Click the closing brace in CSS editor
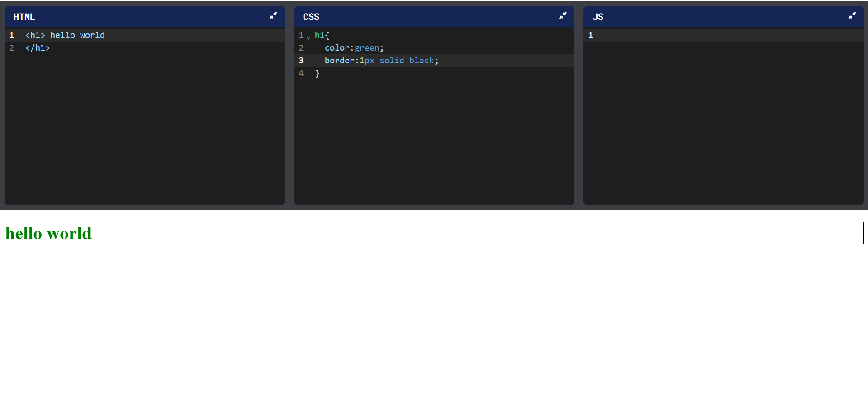This screenshot has width=868, height=415. click(318, 73)
